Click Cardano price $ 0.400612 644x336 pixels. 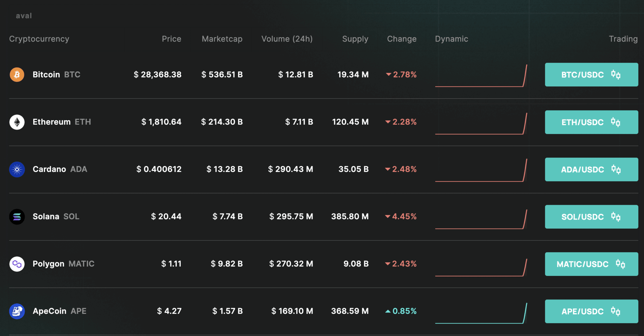click(x=159, y=169)
